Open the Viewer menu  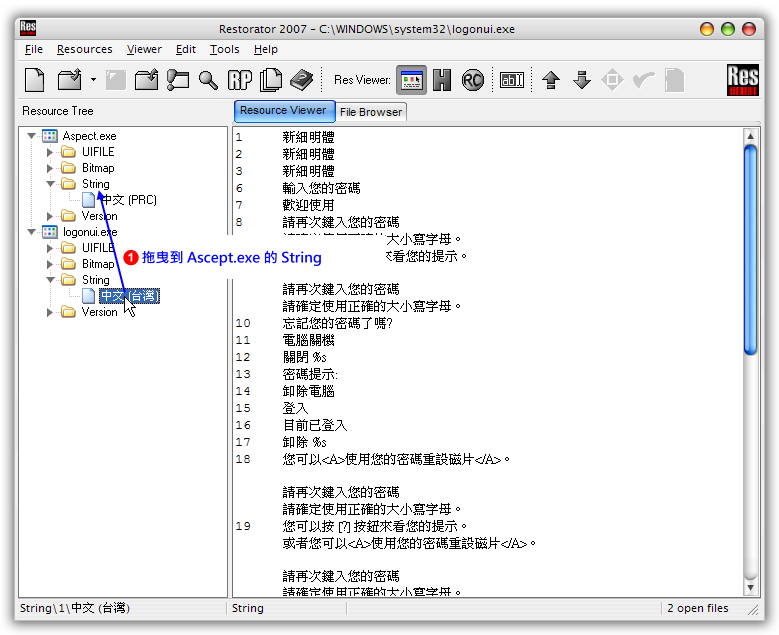[144, 49]
